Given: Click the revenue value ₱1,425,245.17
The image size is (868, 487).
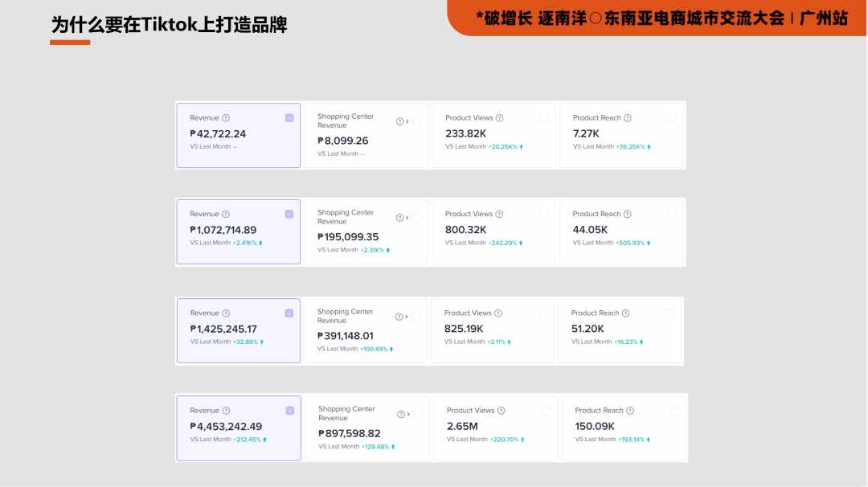Looking at the screenshot, I should tap(223, 329).
